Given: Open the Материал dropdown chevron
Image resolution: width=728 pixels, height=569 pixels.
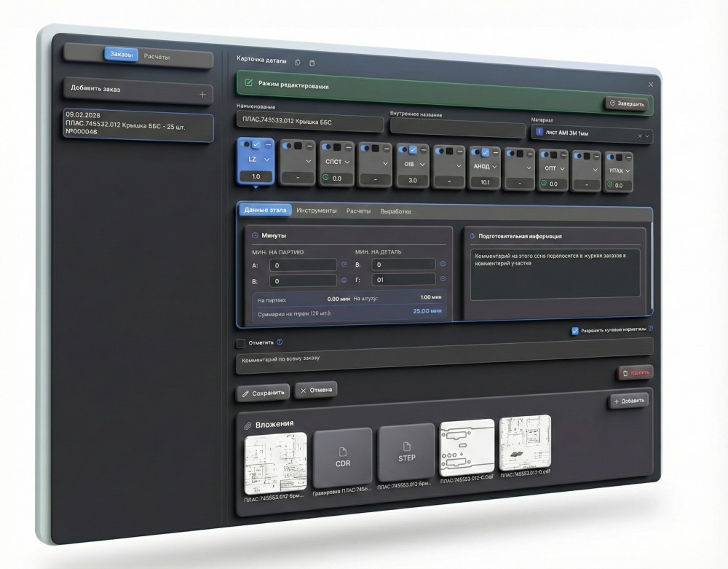Looking at the screenshot, I should coord(647,136).
